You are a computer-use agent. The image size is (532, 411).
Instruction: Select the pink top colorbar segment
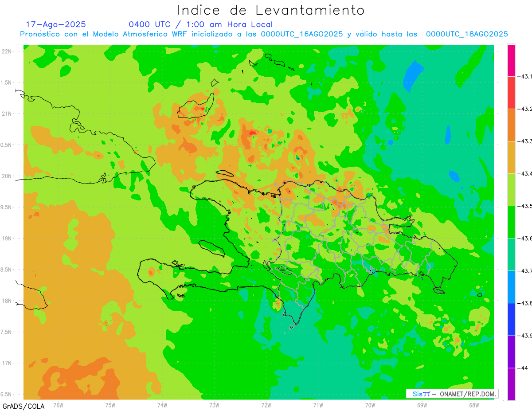coord(511,60)
